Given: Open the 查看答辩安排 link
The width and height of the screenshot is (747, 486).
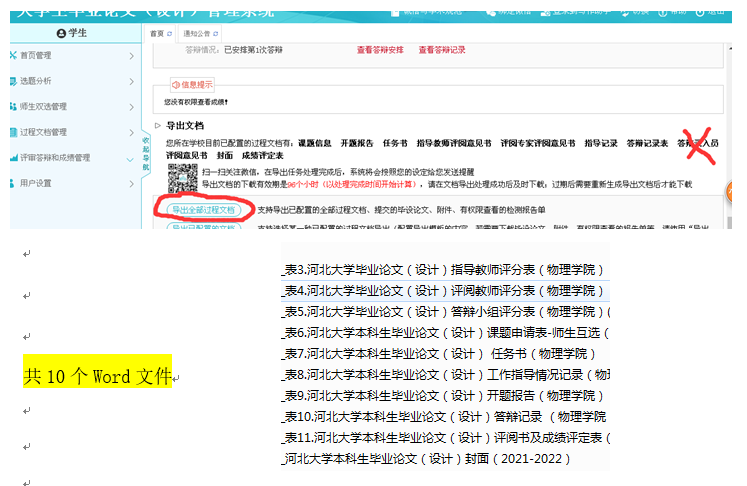Looking at the screenshot, I should coord(379,49).
